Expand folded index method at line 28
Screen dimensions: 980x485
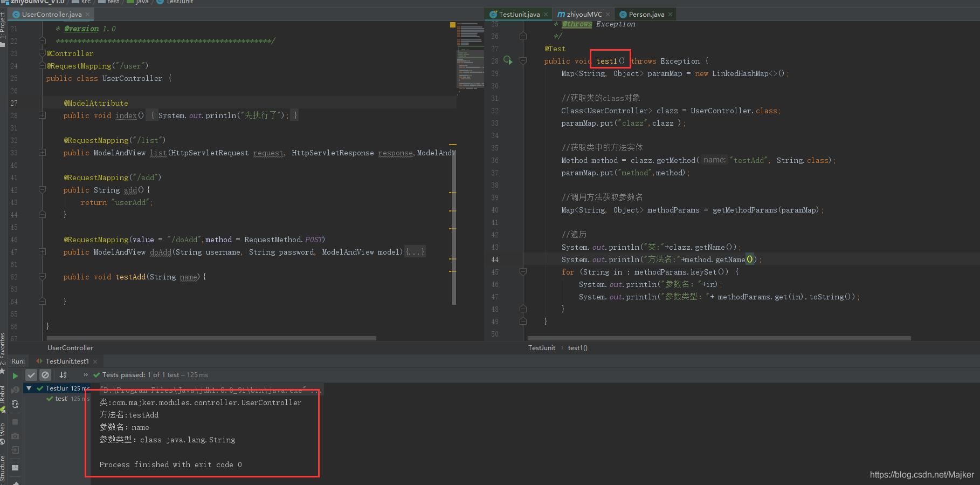42,115
